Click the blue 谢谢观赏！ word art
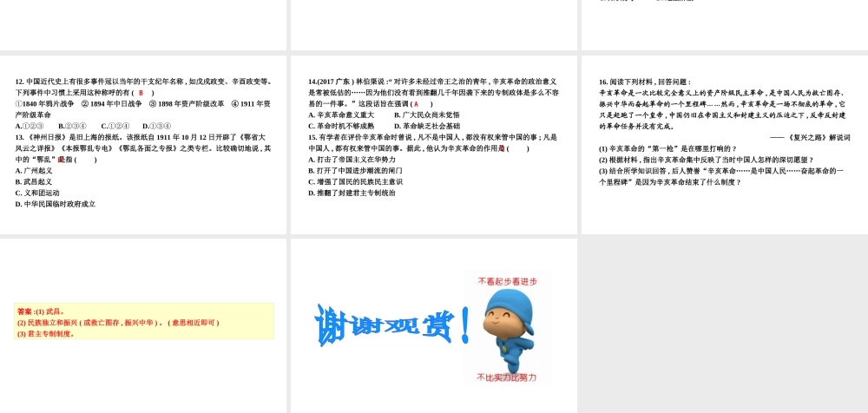Screen dimensions: 868x413 pos(392,325)
